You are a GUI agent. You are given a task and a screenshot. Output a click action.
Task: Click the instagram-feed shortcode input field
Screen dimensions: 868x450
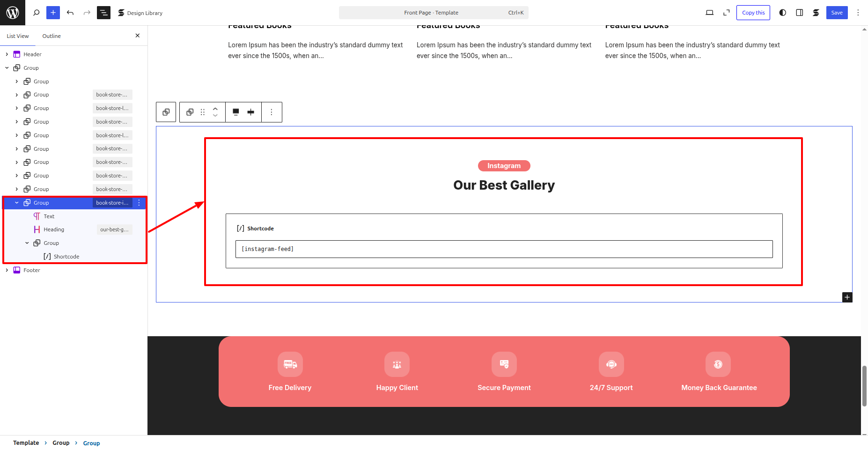coord(504,249)
